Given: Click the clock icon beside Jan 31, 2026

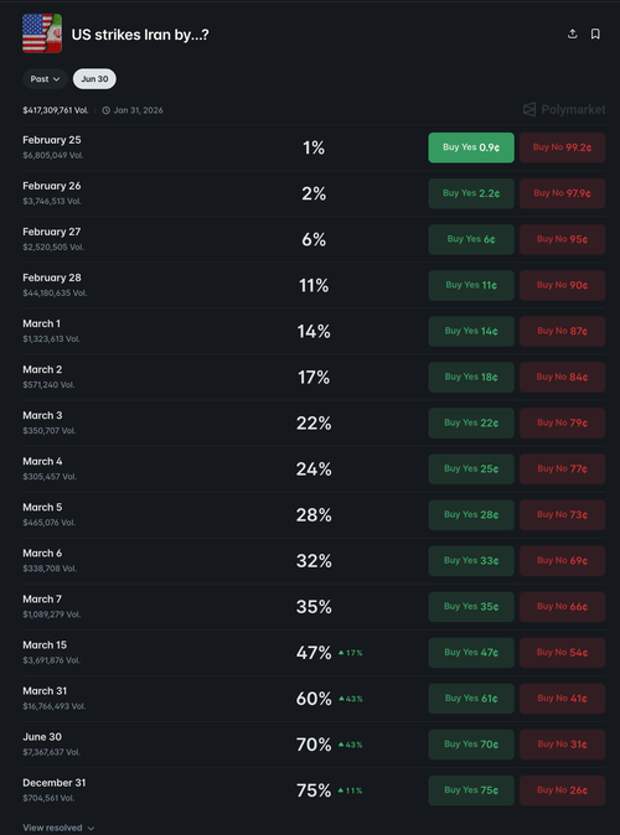Looking at the screenshot, I should (106, 110).
